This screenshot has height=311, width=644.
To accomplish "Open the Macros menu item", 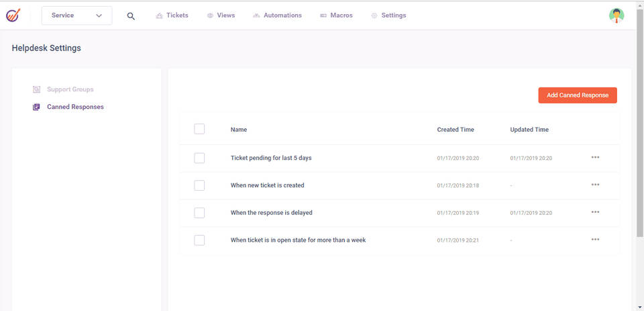I will coord(336,15).
